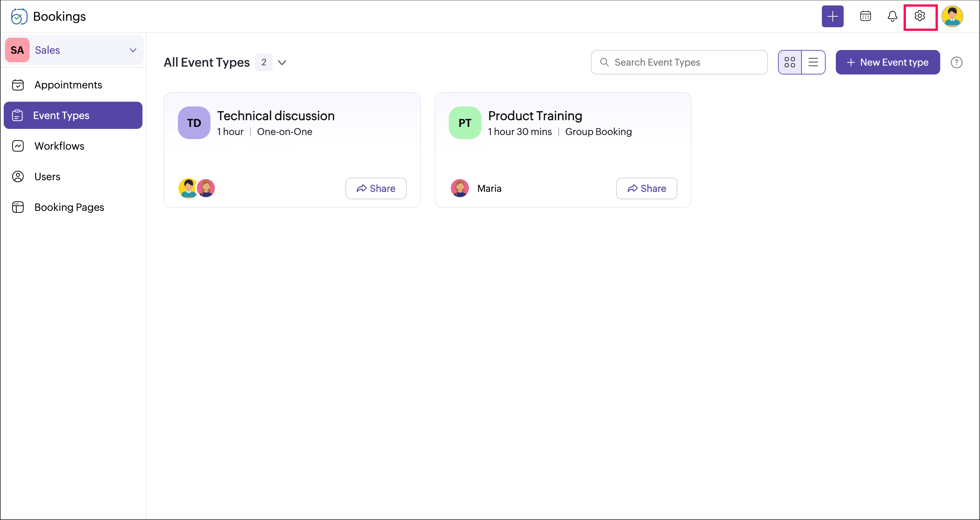Click the Bookings logo icon
The height and width of the screenshot is (520, 980).
19,16
